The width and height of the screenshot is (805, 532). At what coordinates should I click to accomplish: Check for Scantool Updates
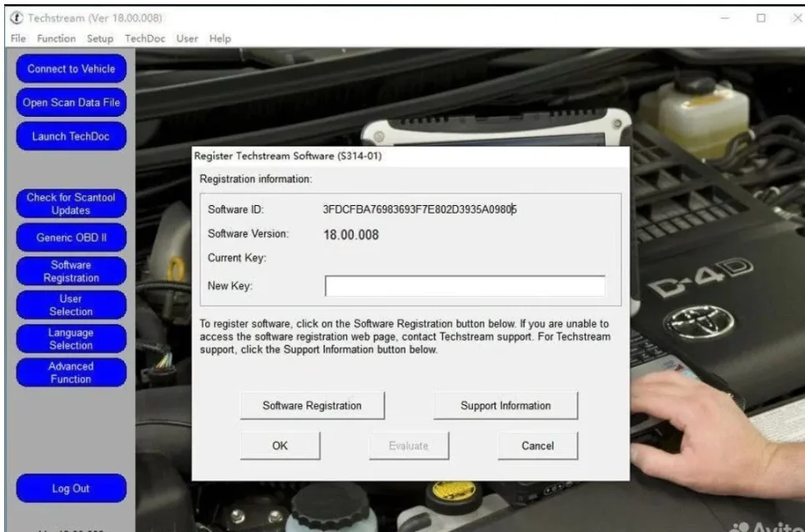[x=71, y=203]
